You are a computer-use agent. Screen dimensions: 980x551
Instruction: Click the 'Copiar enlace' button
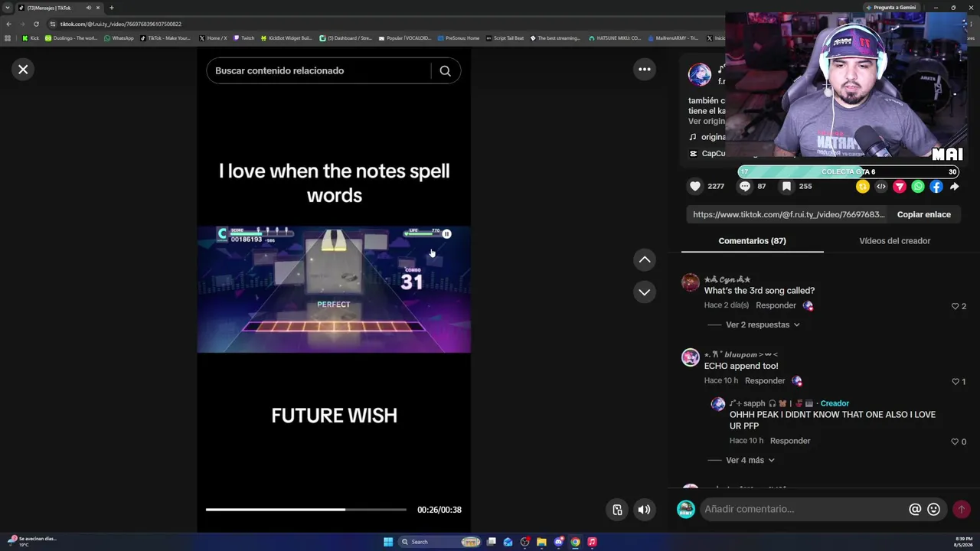tap(924, 214)
